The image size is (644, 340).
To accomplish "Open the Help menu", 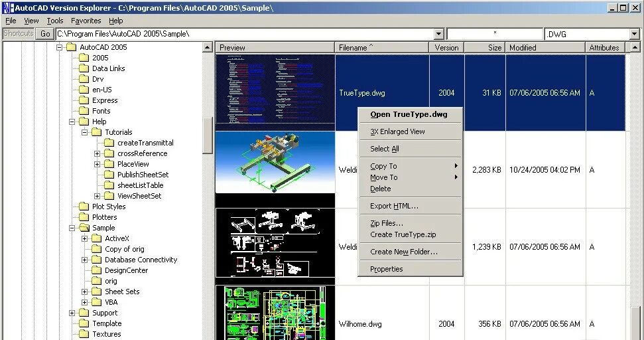I will point(116,21).
